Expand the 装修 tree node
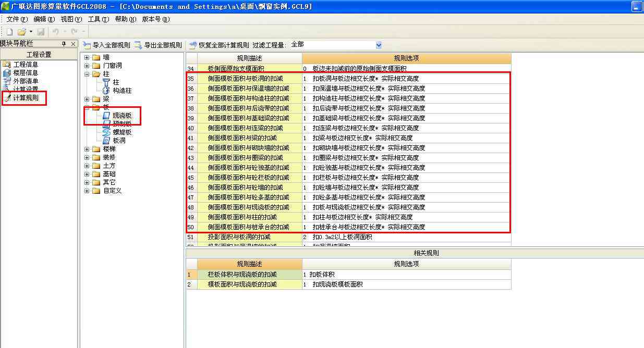This screenshot has width=644, height=348. (87, 157)
